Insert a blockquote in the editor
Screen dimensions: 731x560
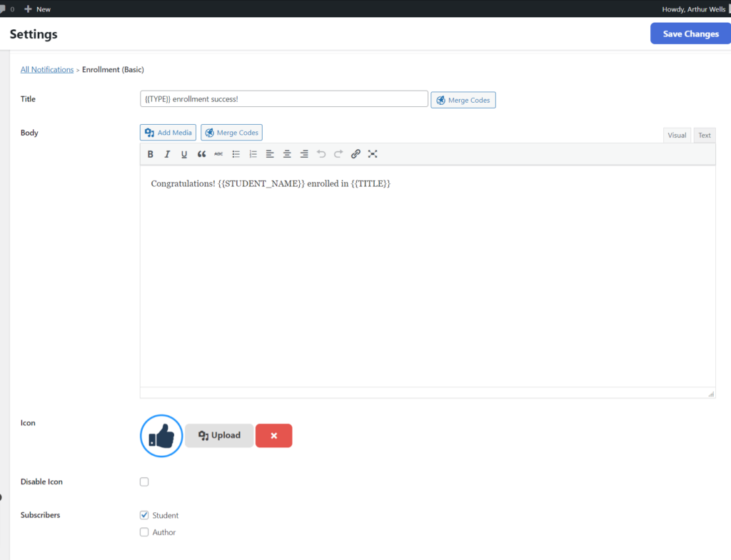(x=201, y=153)
